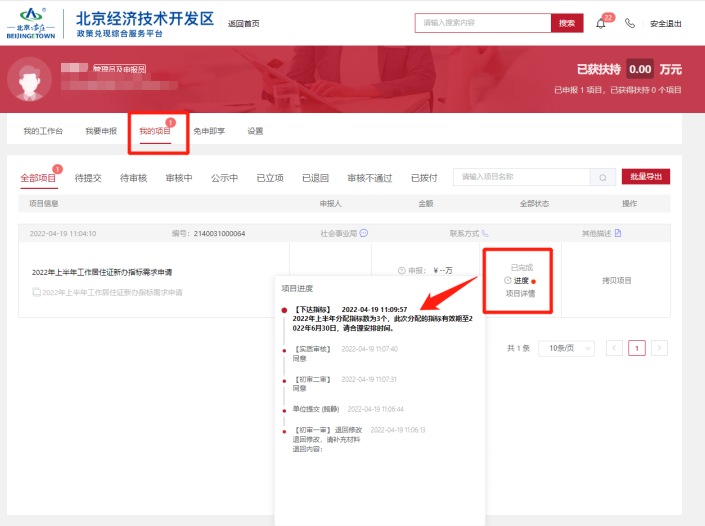Click 管理员及申报员 role badge
This screenshot has width=705, height=526.
(x=120, y=69)
